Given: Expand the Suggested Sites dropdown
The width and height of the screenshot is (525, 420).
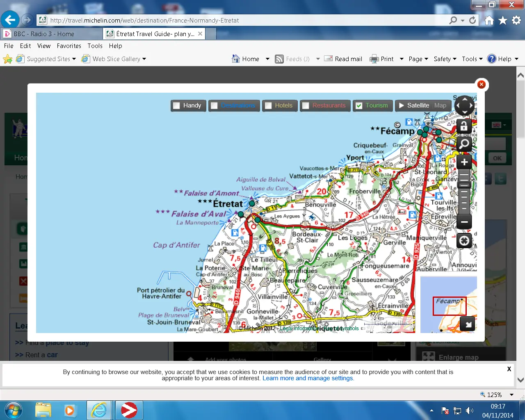Looking at the screenshot, I should pos(74,59).
